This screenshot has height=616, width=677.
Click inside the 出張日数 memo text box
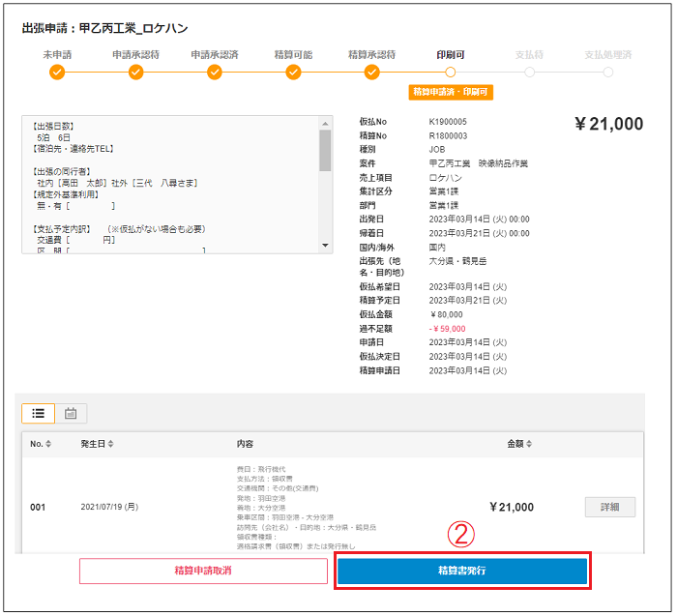click(169, 184)
